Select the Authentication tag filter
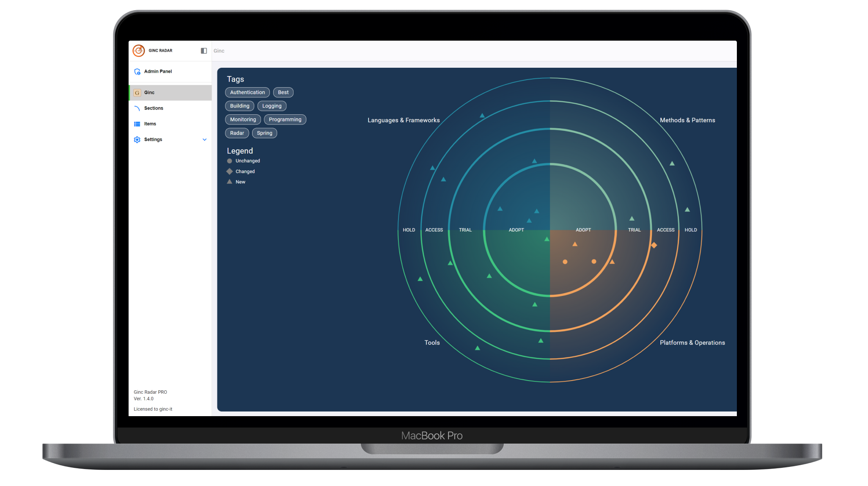The width and height of the screenshot is (868, 486). pos(247,92)
